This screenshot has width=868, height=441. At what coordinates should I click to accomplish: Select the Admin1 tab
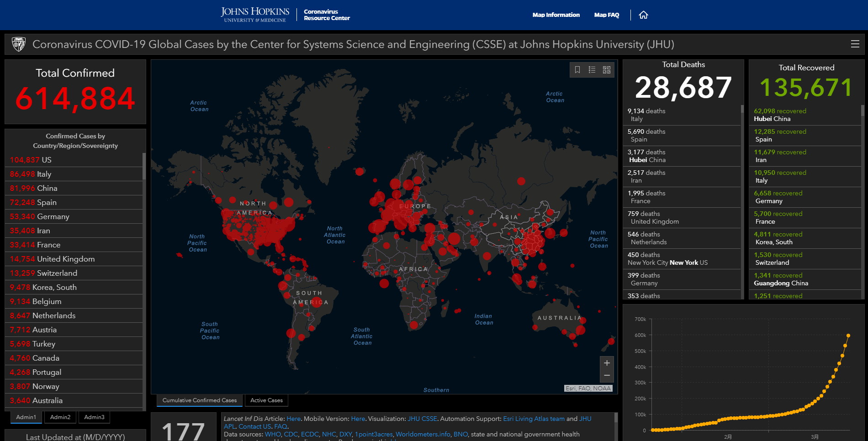[x=26, y=417]
